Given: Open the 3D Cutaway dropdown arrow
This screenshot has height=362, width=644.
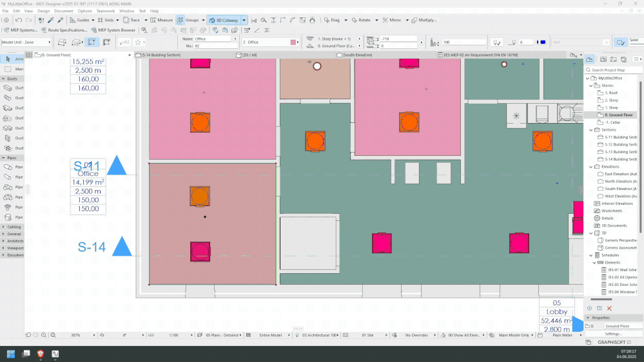Looking at the screenshot, I should (x=244, y=20).
